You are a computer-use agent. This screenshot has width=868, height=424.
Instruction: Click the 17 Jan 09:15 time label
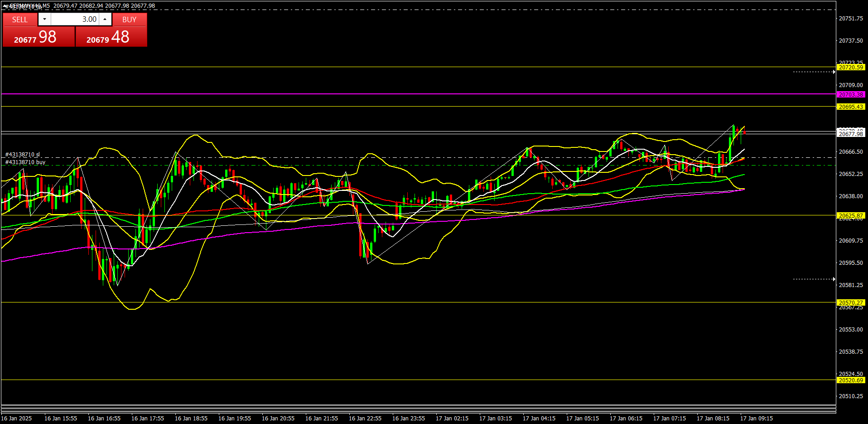pyautogui.click(x=756, y=419)
